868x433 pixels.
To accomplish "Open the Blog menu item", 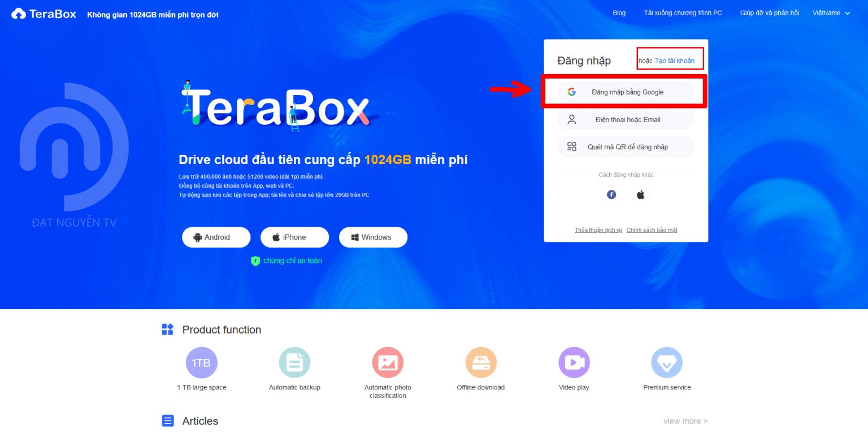I will pos(619,12).
